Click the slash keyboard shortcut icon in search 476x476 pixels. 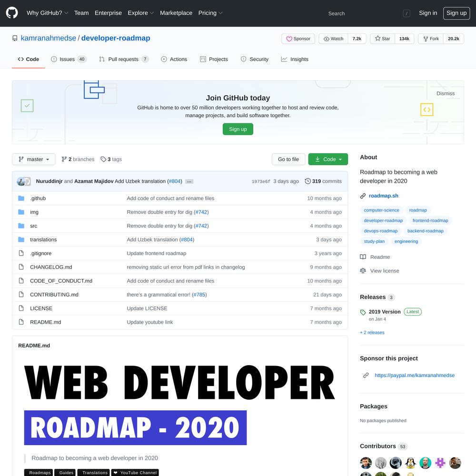[x=407, y=13]
